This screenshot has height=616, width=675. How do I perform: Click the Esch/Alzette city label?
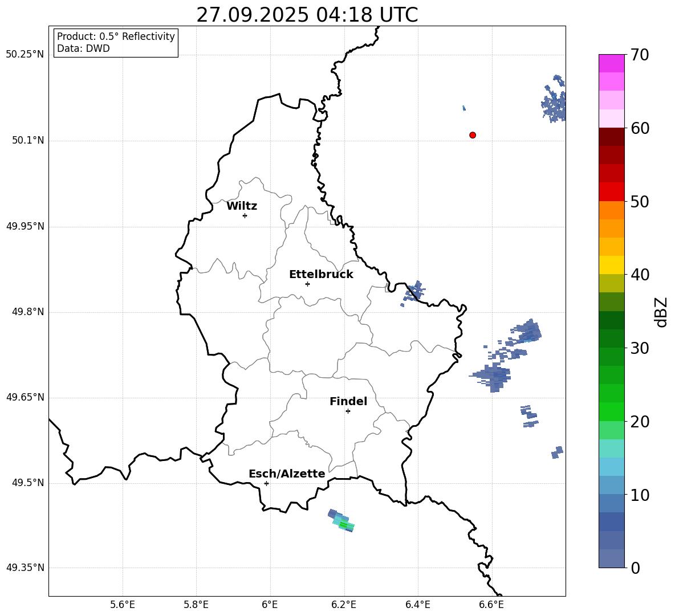point(287,474)
